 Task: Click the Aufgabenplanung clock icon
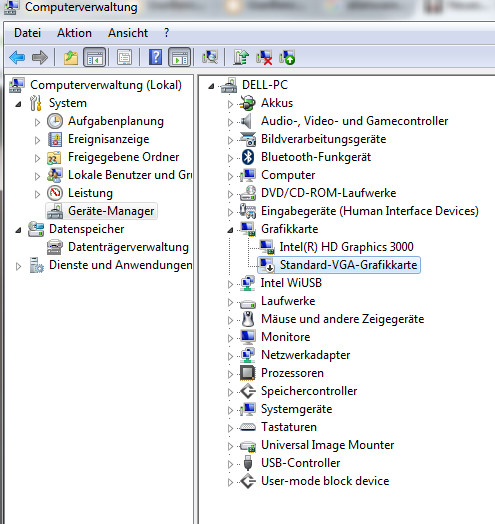[x=55, y=121]
